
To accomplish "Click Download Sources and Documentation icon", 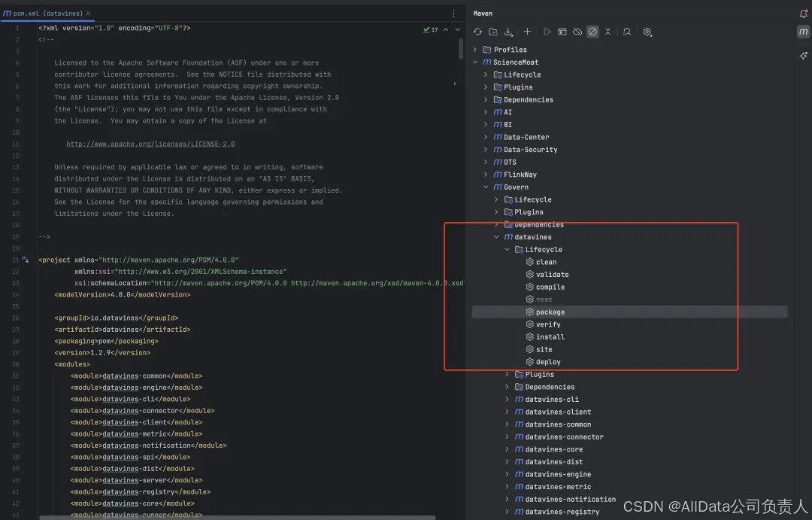I will click(508, 32).
